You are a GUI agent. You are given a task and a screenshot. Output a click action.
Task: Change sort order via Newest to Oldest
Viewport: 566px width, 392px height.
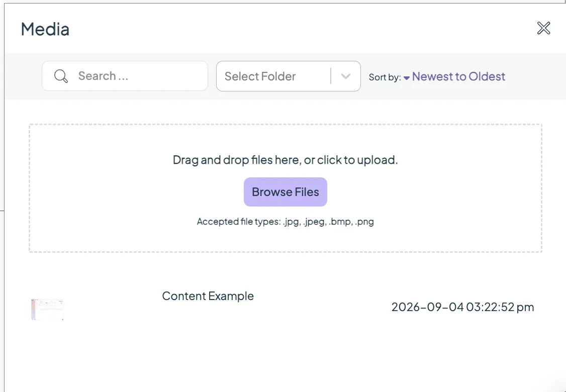[458, 76]
